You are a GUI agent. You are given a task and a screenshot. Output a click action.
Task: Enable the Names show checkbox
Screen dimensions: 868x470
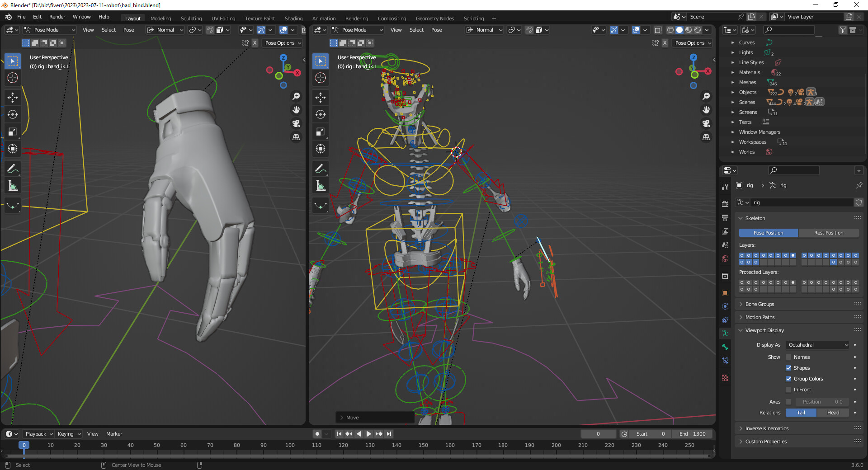point(788,357)
